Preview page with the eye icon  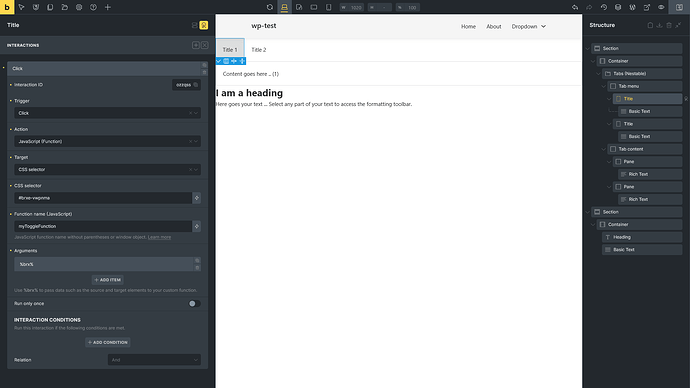[x=661, y=7]
